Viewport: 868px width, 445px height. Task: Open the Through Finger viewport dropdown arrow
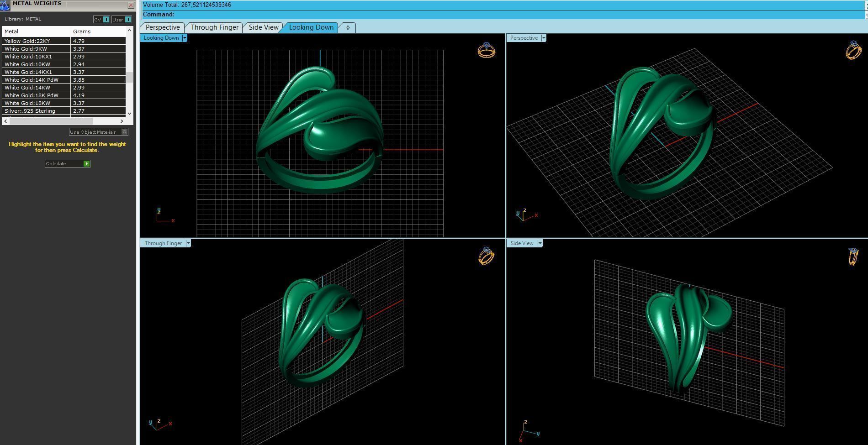[x=188, y=243]
